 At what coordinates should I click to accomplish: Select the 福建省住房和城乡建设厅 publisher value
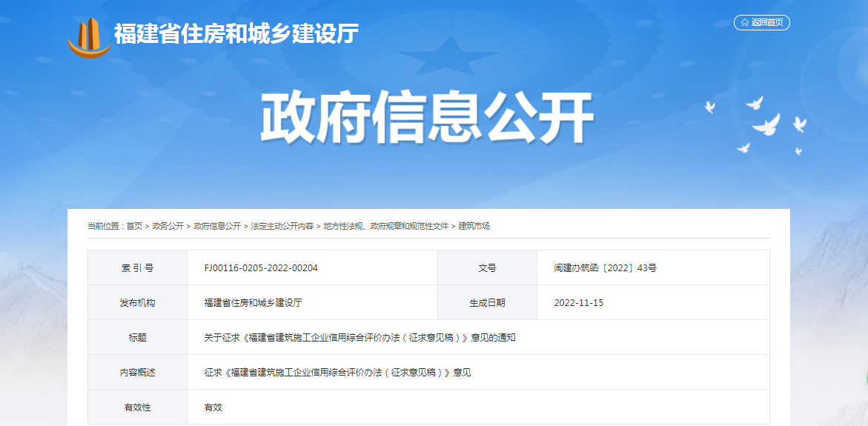pyautogui.click(x=253, y=302)
